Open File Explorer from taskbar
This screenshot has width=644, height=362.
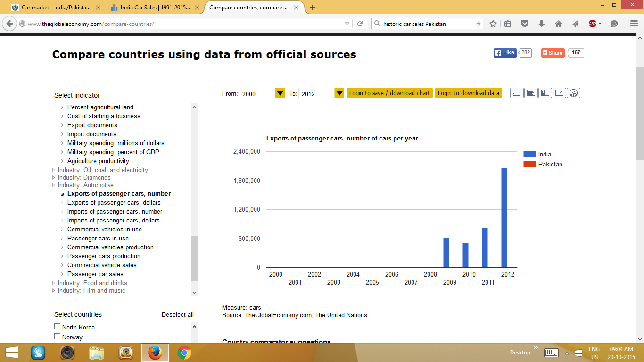pyautogui.click(x=97, y=353)
